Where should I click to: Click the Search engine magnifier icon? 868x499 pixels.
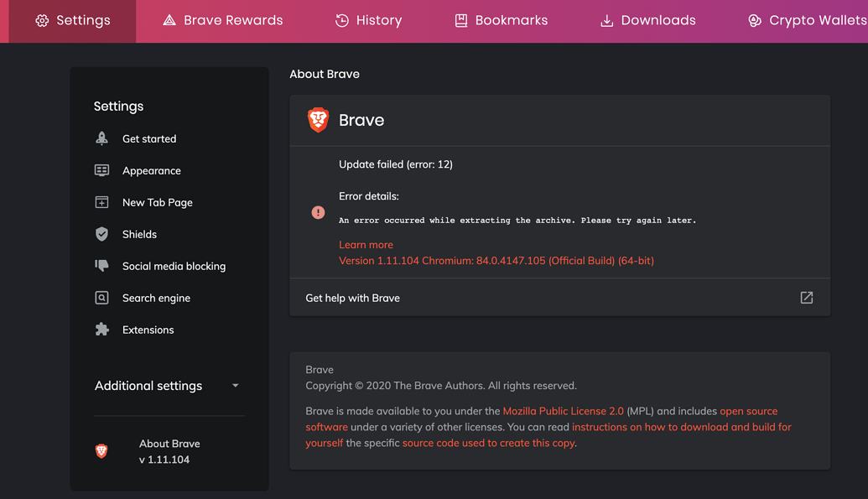101,298
